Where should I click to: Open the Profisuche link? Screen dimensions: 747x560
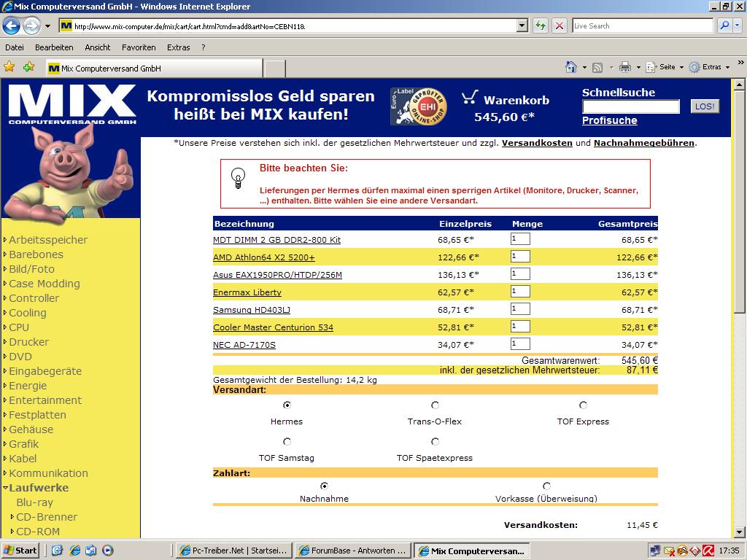click(x=610, y=120)
